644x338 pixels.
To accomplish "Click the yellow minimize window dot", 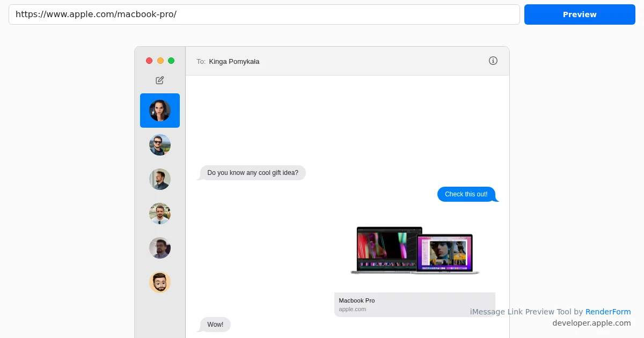I will coord(160,61).
